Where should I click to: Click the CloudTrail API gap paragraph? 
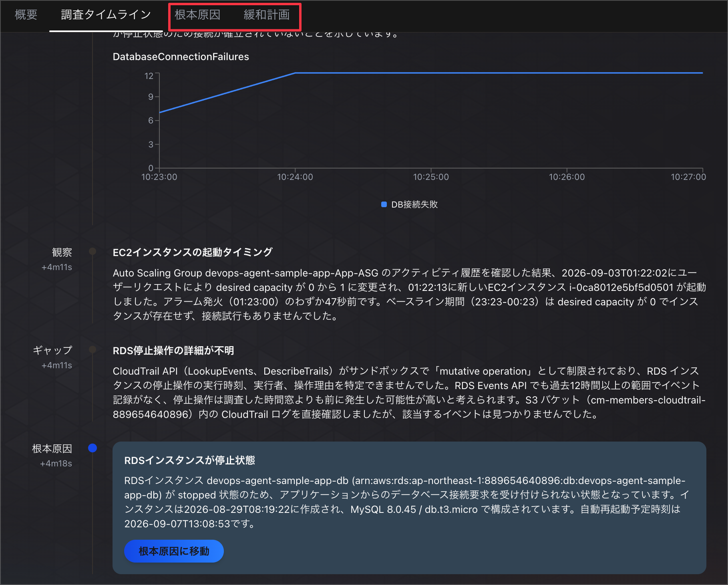(409, 393)
